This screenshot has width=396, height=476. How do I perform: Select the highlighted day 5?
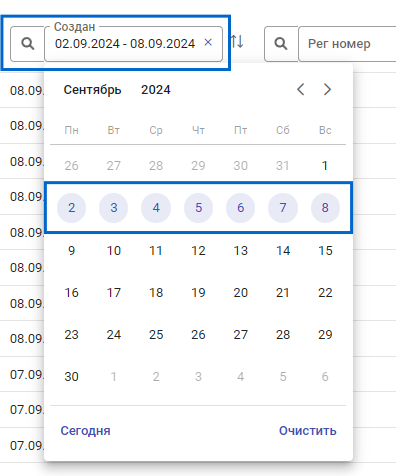[198, 208]
